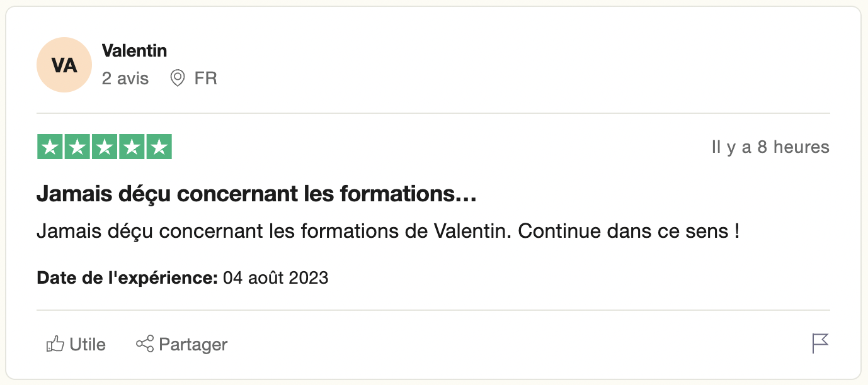
Task: Click the second green star
Action: [77, 147]
